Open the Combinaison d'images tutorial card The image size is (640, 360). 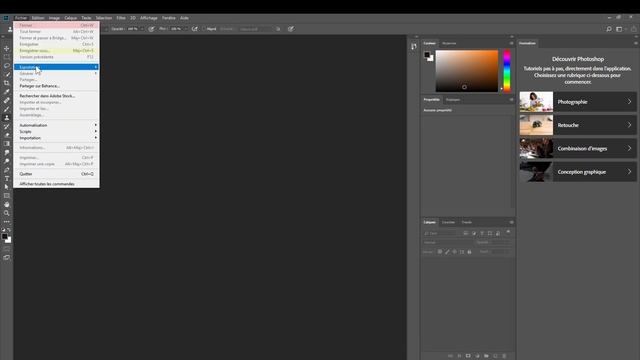coord(578,149)
